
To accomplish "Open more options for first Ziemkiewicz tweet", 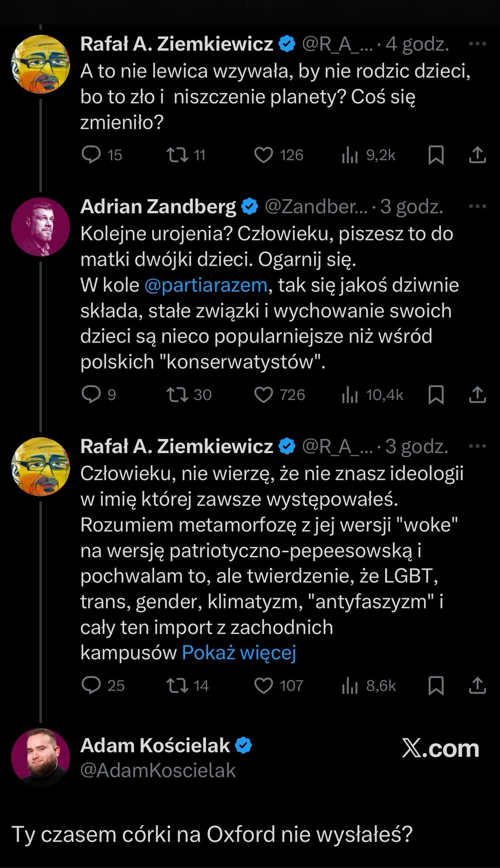I will [x=478, y=44].
